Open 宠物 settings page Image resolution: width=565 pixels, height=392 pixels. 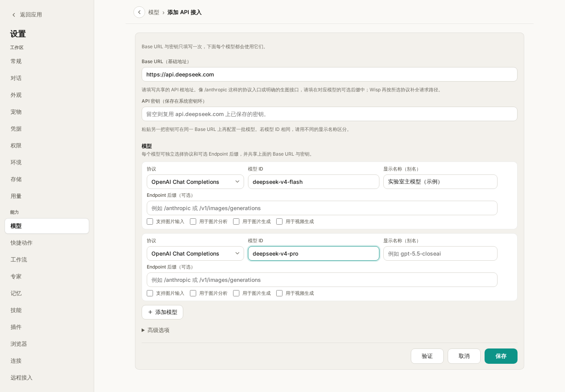pos(47,112)
